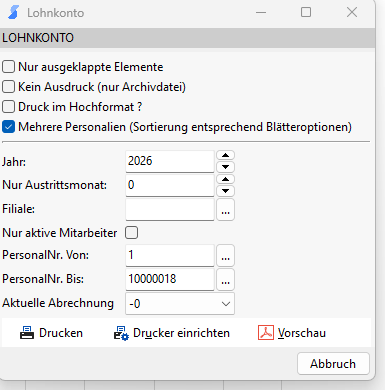385x390 pixels.
Task: Cancel with the Abbruch button
Action: 333,363
